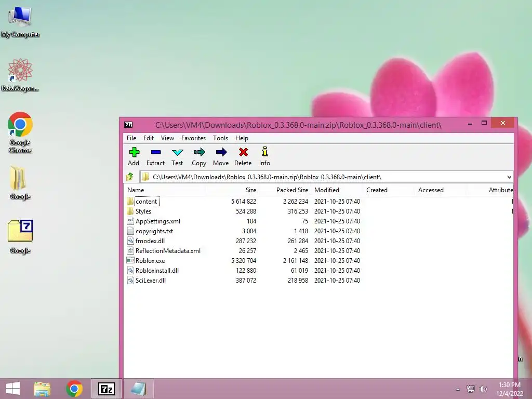Click the Roblox.exe application icon
Image resolution: width=532 pixels, height=399 pixels.
tap(130, 260)
